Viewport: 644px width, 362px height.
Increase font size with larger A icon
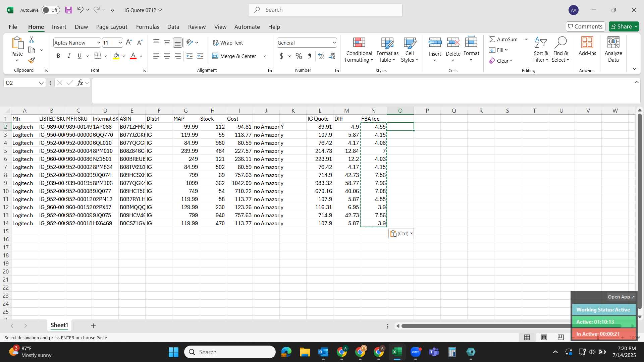(129, 43)
